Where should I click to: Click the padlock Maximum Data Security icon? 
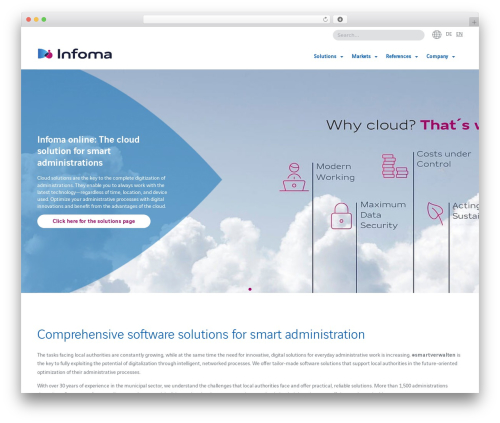pyautogui.click(x=341, y=216)
